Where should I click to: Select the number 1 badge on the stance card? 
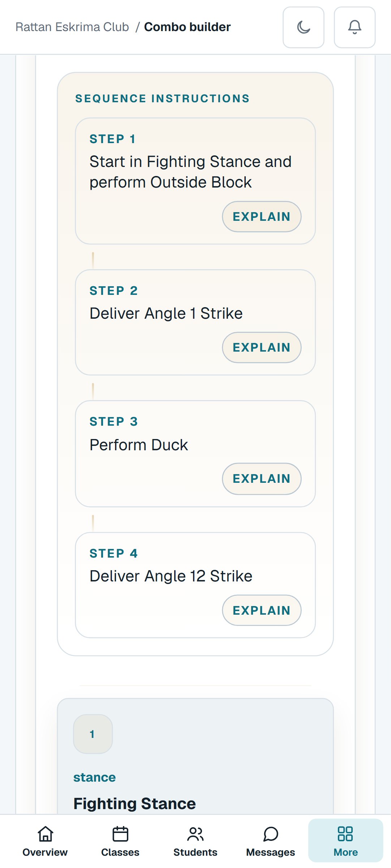point(93,734)
